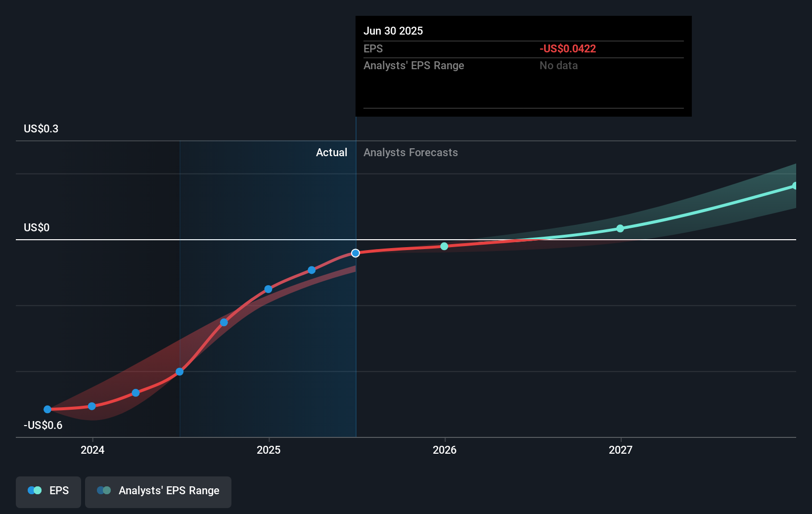Select the blue data point at 2025

268,289
